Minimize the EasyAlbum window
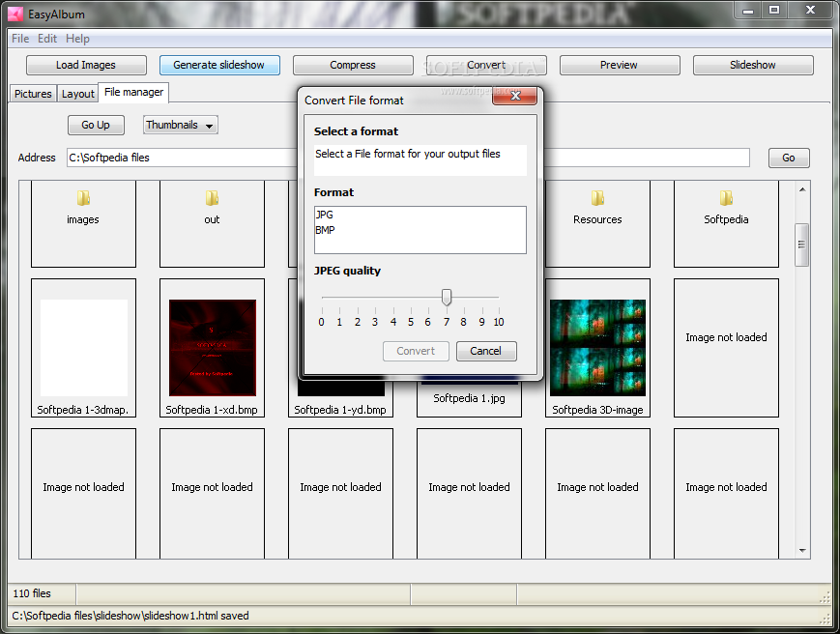The width and height of the screenshot is (840, 634). [748, 10]
